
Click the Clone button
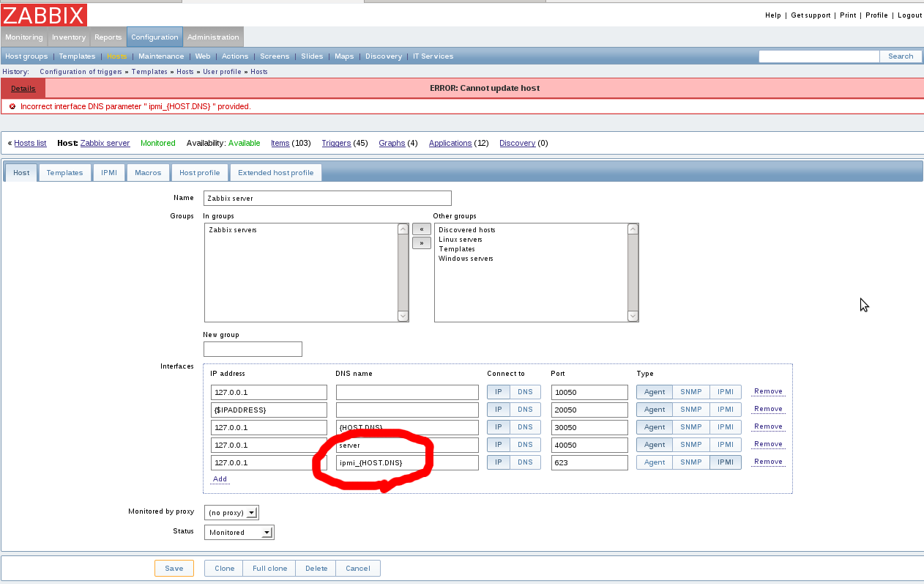tap(225, 569)
